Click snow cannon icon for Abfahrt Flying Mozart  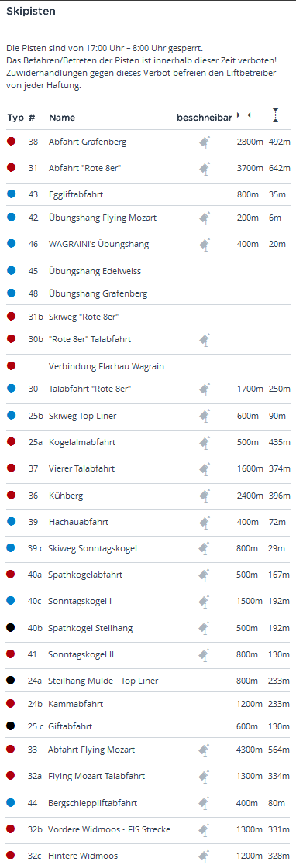pos(205,750)
